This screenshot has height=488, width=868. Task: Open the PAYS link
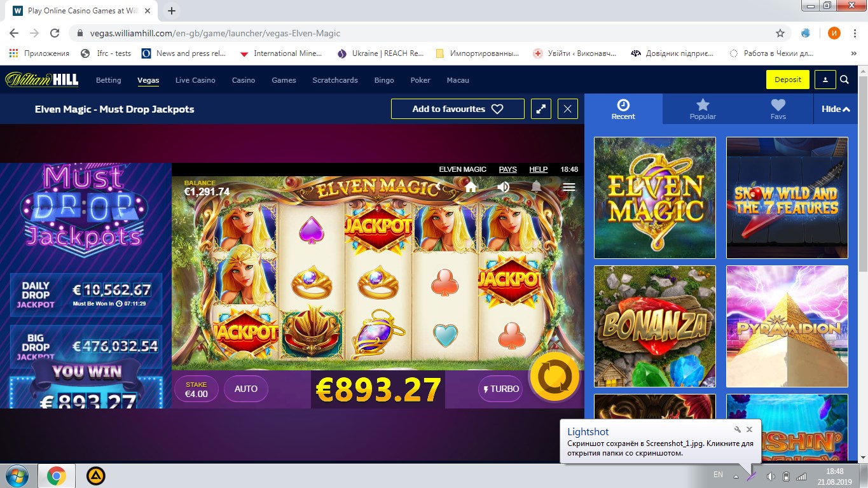[508, 169]
